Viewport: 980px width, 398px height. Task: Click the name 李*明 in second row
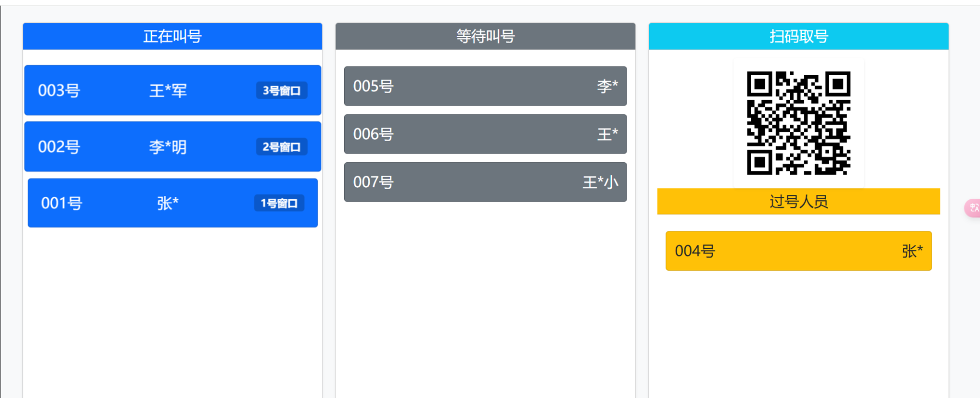click(168, 147)
